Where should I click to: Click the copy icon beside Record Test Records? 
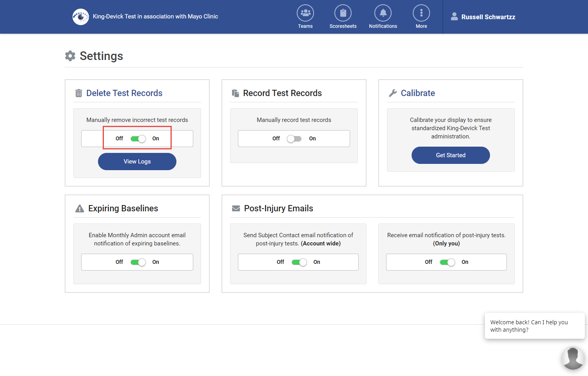point(235,93)
